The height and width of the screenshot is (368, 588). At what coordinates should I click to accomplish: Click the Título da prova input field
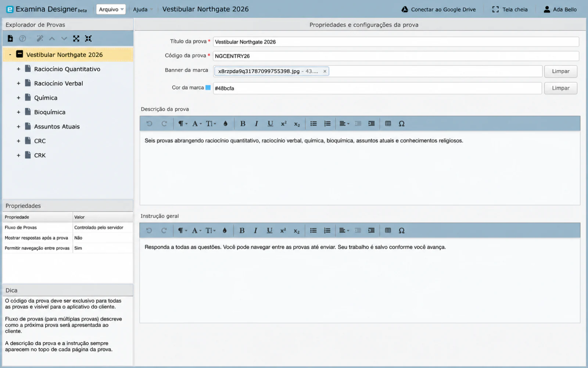(396, 42)
